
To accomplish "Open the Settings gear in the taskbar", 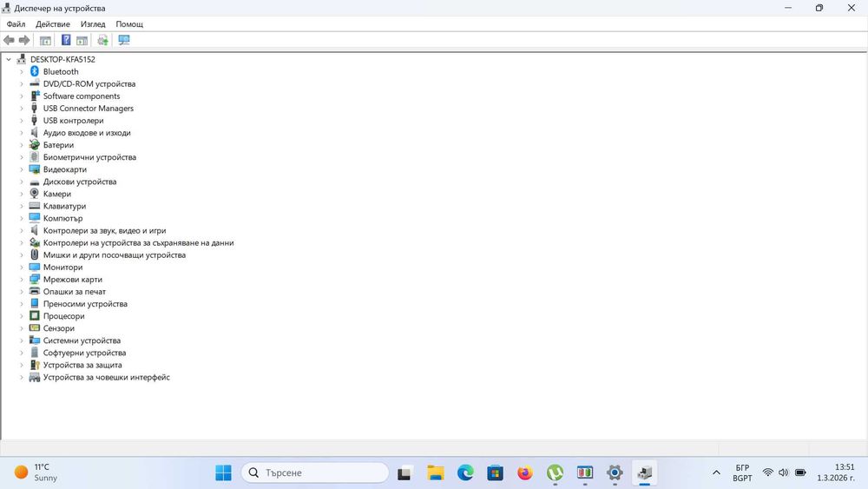I will (x=615, y=472).
